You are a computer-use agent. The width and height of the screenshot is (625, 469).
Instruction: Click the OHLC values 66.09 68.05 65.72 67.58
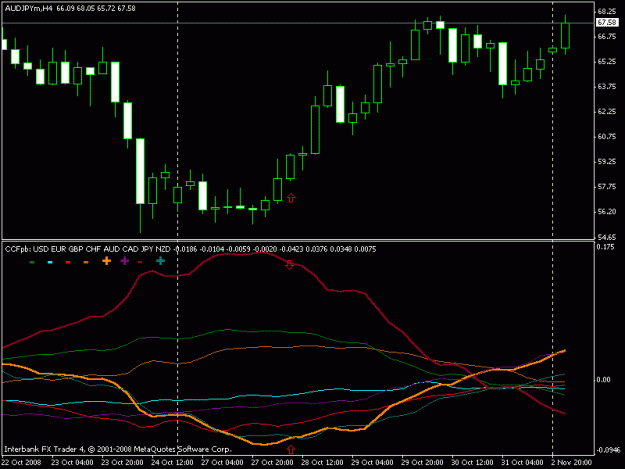(96, 8)
